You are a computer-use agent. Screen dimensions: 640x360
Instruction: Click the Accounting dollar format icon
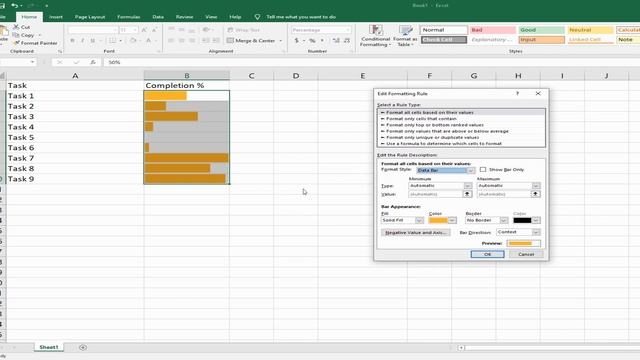pyautogui.click(x=297, y=40)
